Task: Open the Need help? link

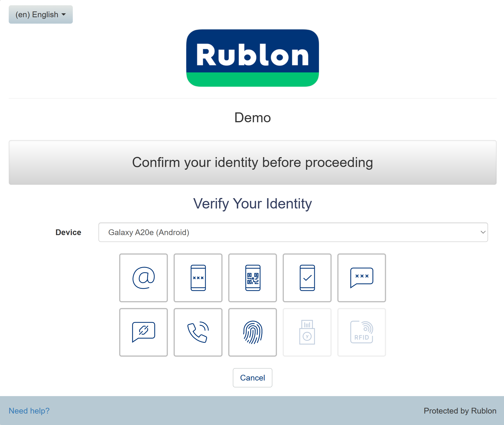Action: 29,411
